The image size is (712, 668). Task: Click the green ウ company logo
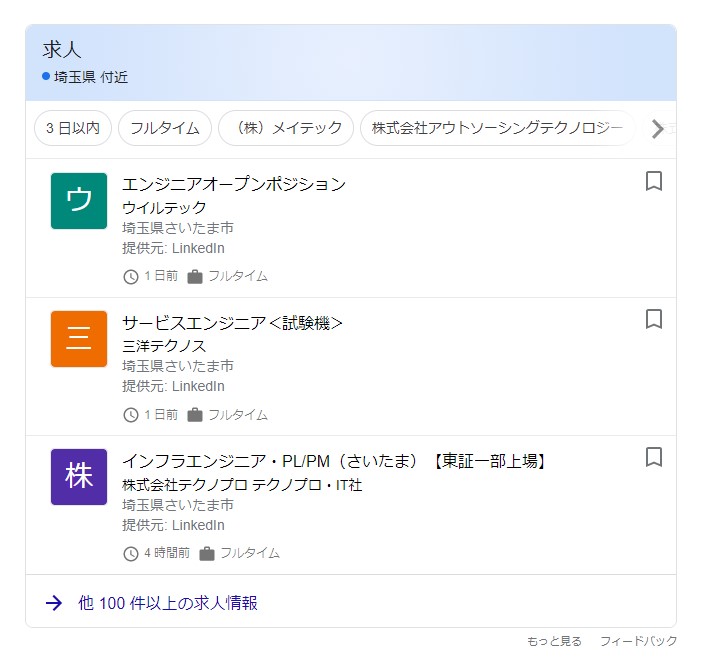[79, 201]
